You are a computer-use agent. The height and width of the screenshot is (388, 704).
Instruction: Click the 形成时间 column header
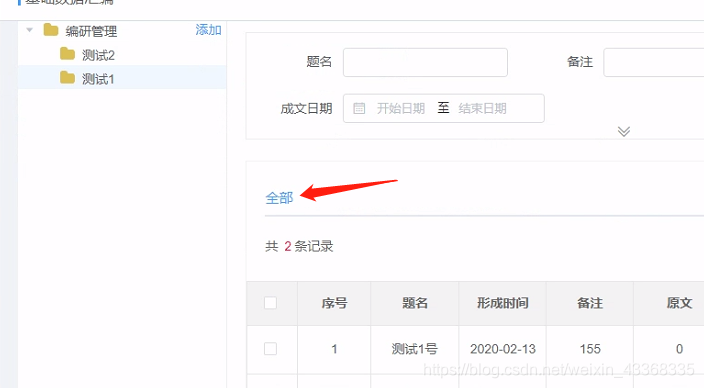[502, 303]
